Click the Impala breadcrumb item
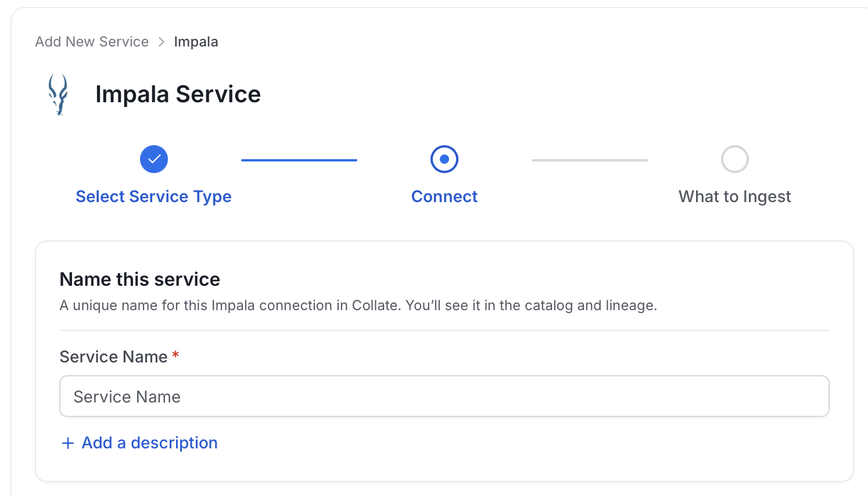 (196, 42)
